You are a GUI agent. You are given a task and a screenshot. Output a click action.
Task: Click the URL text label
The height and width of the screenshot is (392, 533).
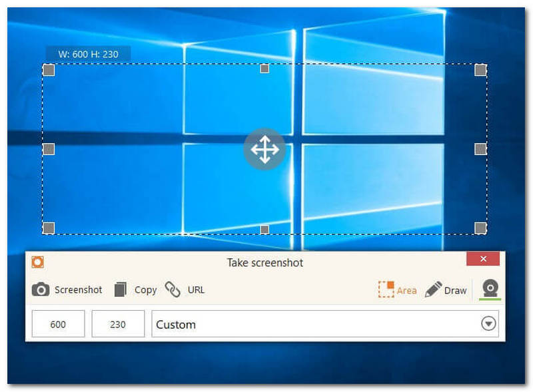(196, 290)
